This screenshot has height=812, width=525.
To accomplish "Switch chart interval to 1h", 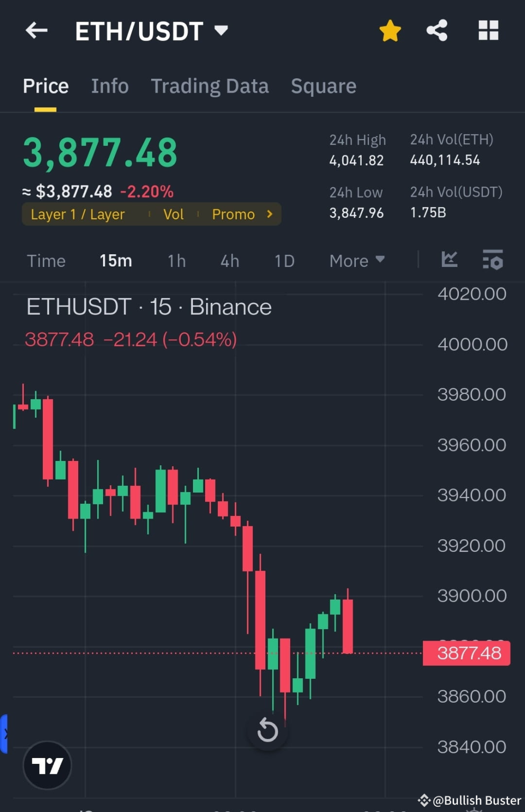I will pos(177,261).
